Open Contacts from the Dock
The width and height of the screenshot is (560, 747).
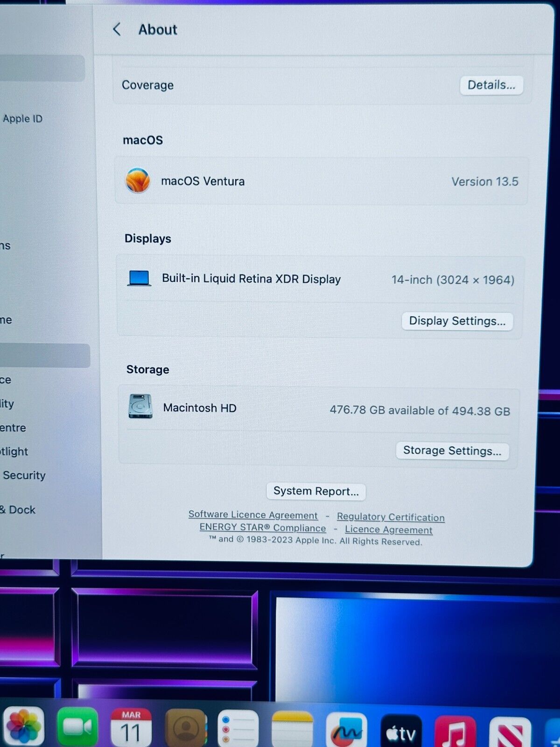186,727
